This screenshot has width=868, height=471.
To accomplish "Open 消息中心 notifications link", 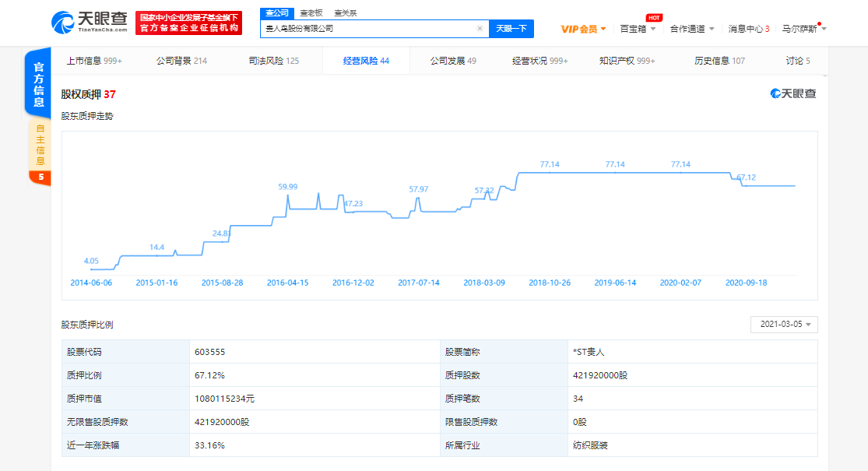I will (748, 29).
